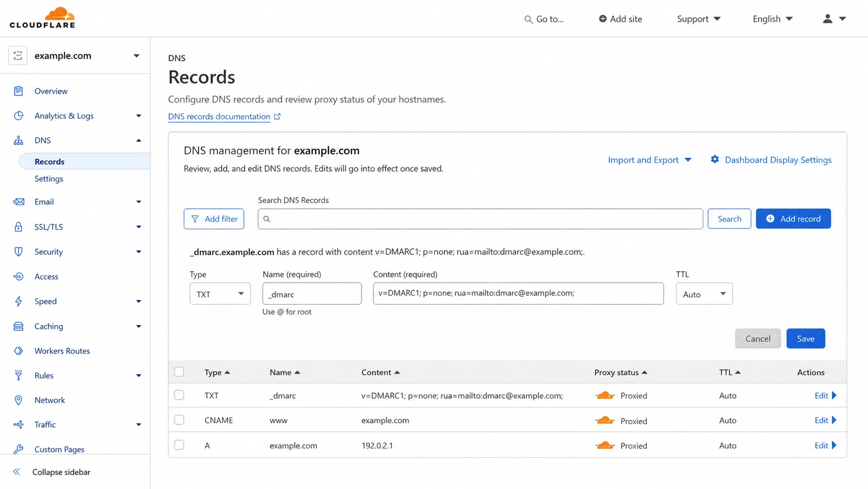Check the box for the CNAME www row
Viewport: 868px width, 489px height.
pos(179,419)
